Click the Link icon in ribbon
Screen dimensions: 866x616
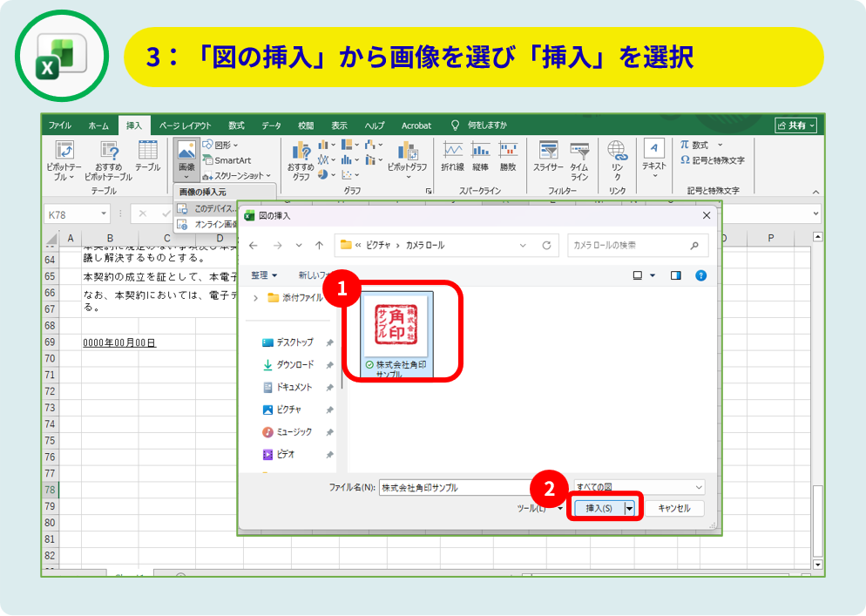(x=617, y=152)
